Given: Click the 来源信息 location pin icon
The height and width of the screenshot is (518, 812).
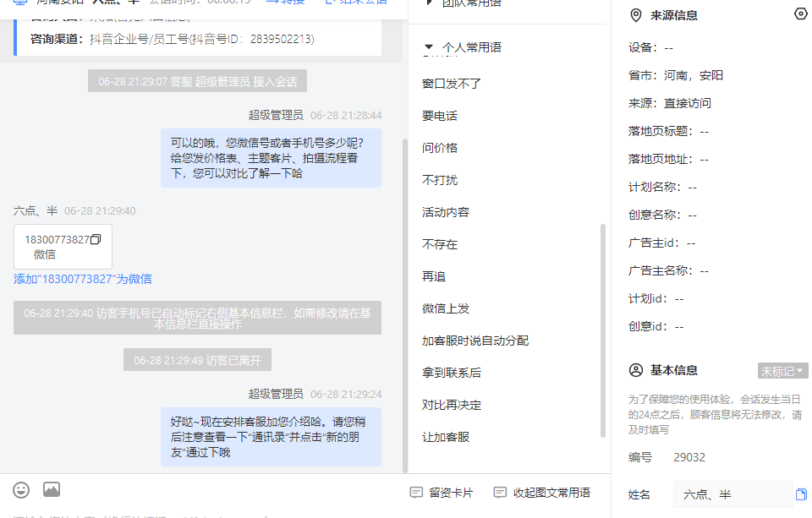Looking at the screenshot, I should click(635, 15).
